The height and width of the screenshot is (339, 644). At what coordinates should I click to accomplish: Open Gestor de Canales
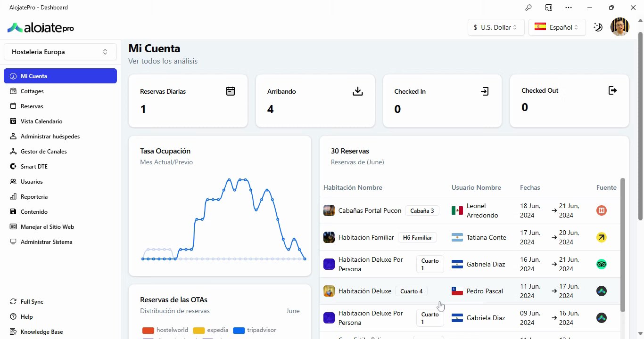[60, 152]
